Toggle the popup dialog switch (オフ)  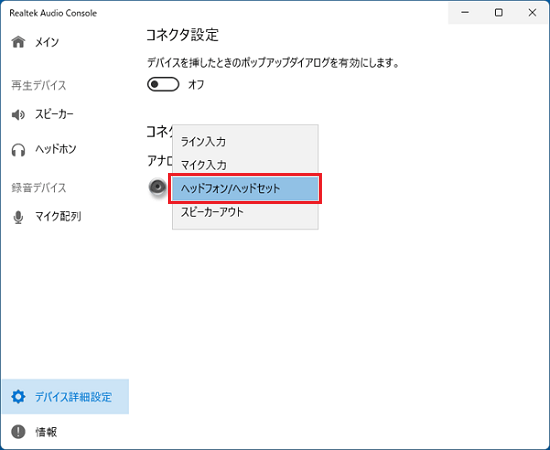[x=163, y=85]
